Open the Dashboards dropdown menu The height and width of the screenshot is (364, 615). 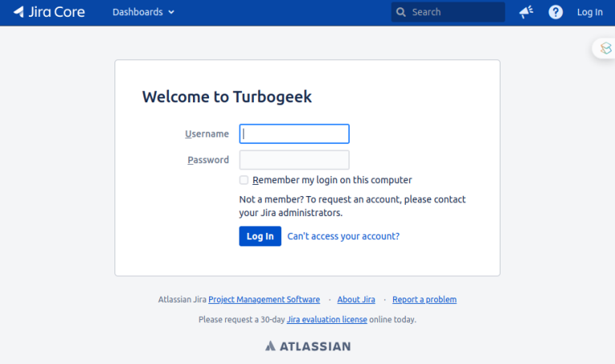coord(143,12)
